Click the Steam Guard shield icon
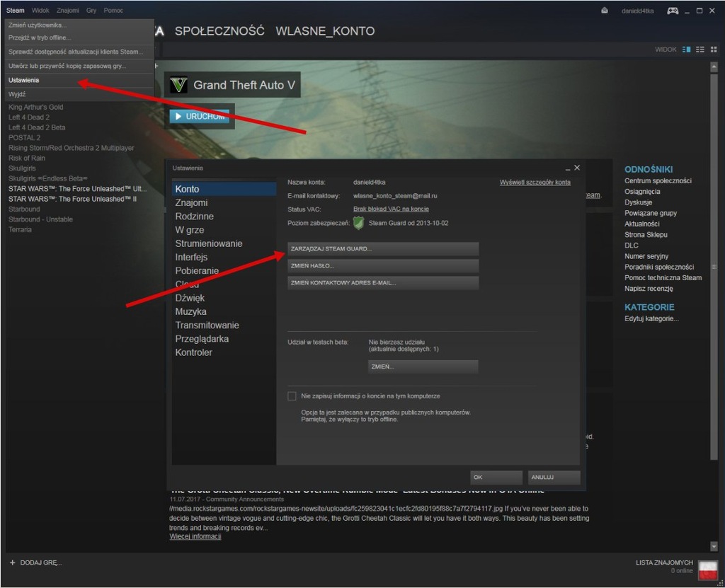725x588 pixels. [358, 224]
